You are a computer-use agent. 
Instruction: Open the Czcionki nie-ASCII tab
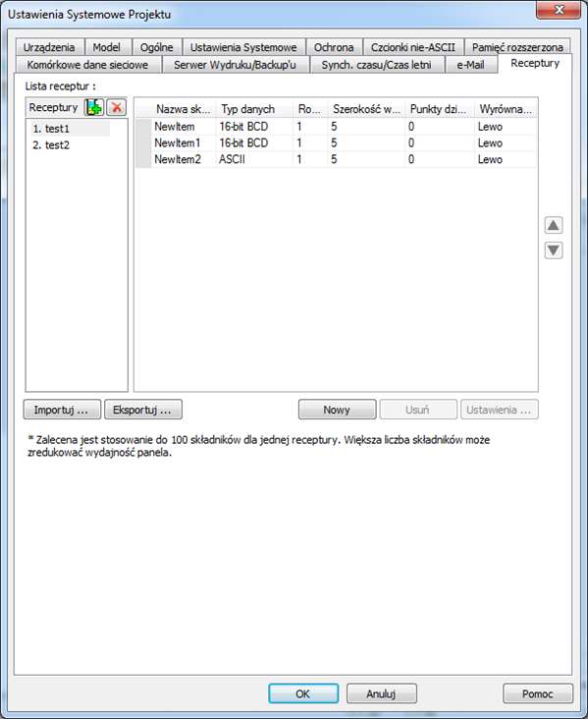coord(413,47)
